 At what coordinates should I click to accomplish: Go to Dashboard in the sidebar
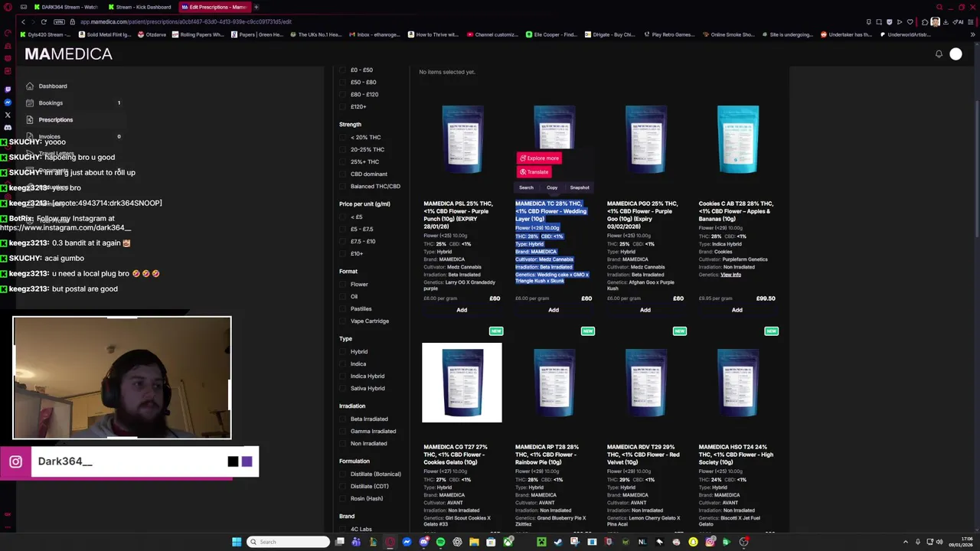(53, 86)
